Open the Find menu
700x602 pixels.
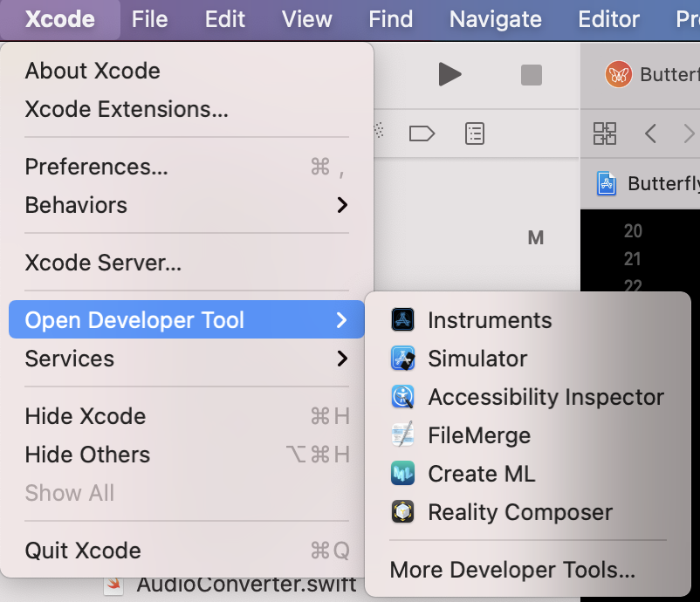[391, 20]
